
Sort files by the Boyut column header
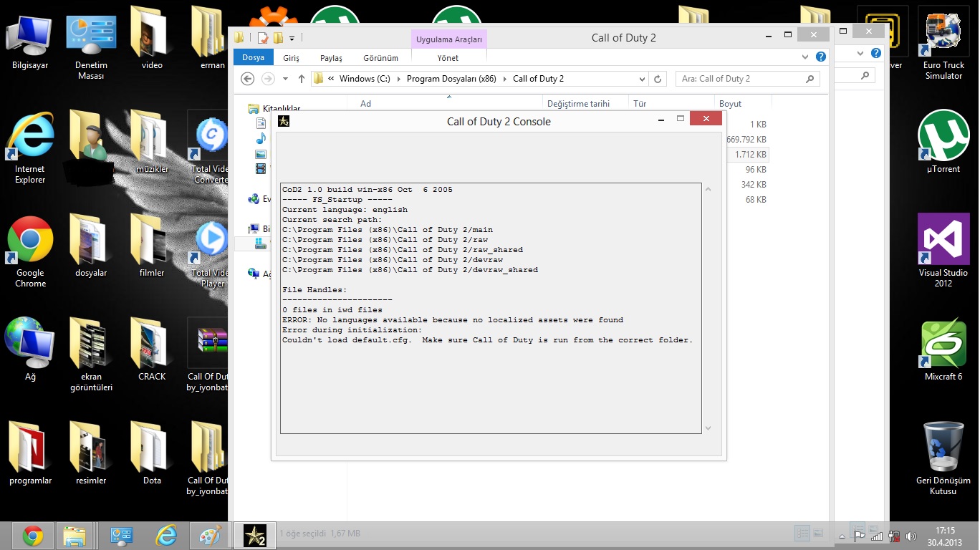[x=731, y=104]
